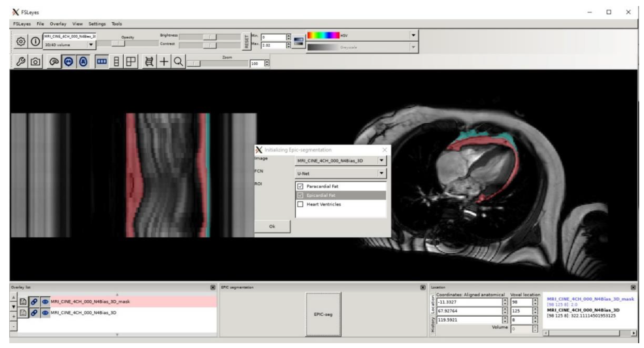The width and height of the screenshot is (644, 348).
Task: Toggle movie mode icon
Action: tap(149, 62)
